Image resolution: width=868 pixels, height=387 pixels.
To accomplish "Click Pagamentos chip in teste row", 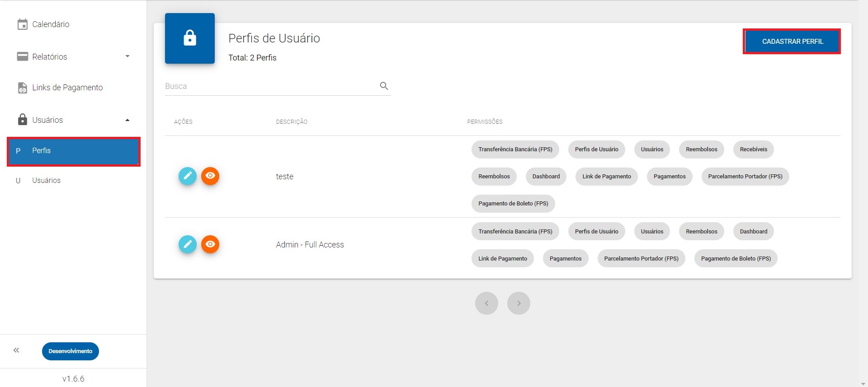I will coord(670,177).
